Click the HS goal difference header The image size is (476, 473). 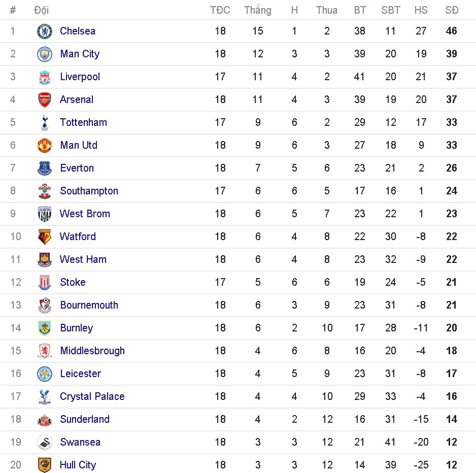coord(421,10)
